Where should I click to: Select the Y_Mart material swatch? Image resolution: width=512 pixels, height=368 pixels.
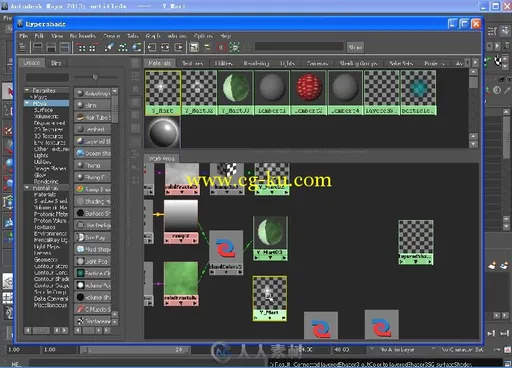[163, 92]
